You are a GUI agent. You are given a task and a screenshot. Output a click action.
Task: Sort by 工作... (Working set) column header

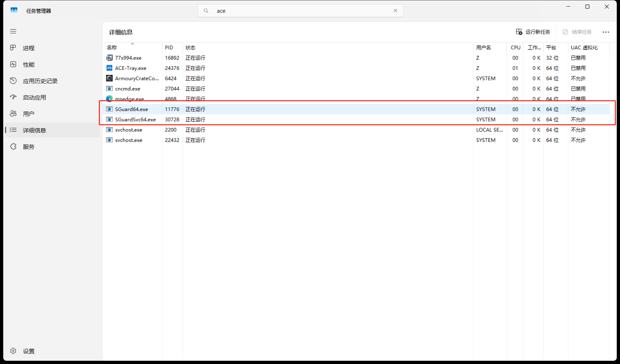point(533,47)
